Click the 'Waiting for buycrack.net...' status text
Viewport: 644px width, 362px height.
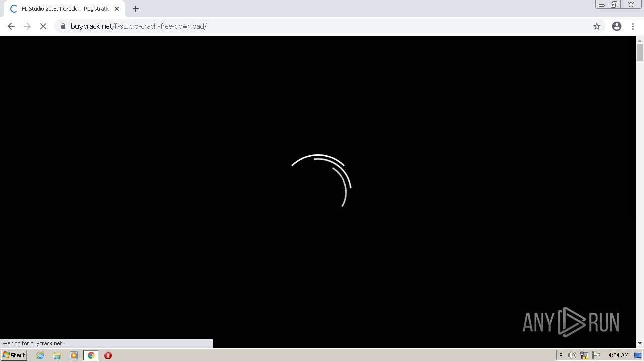pyautogui.click(x=34, y=343)
